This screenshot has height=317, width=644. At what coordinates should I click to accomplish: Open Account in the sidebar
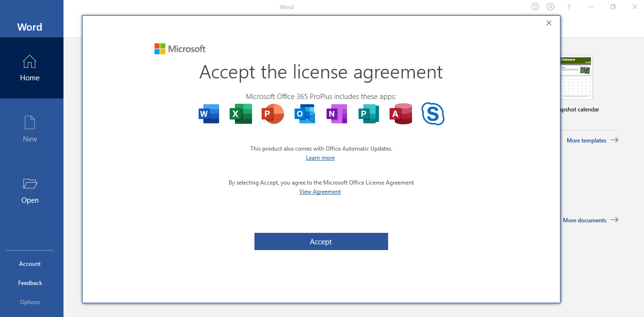pos(30,264)
